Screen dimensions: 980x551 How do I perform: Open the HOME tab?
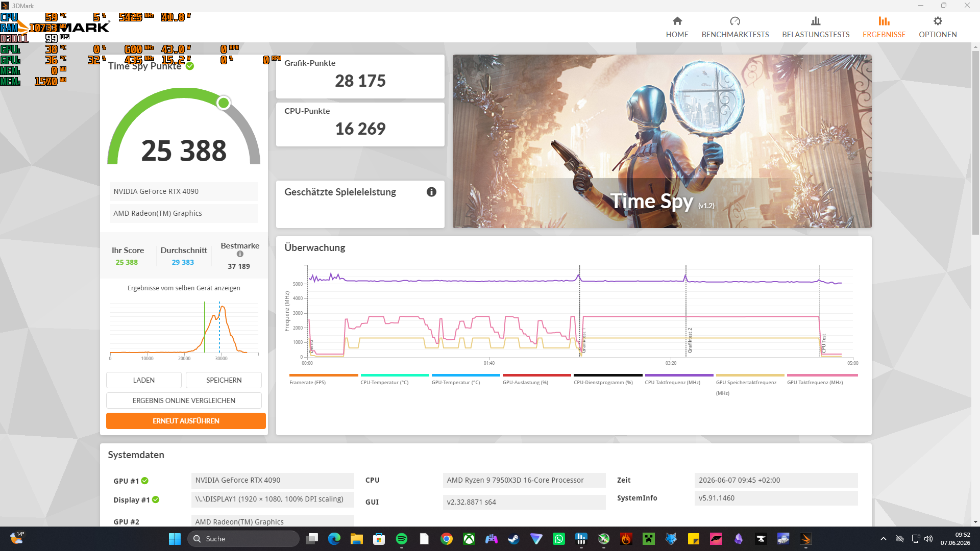(677, 27)
